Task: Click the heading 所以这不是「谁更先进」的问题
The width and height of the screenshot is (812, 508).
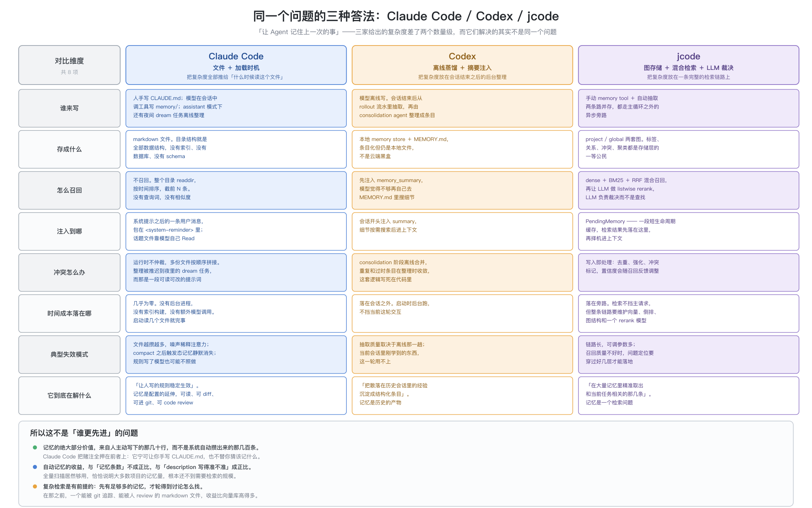Action: click(84, 433)
